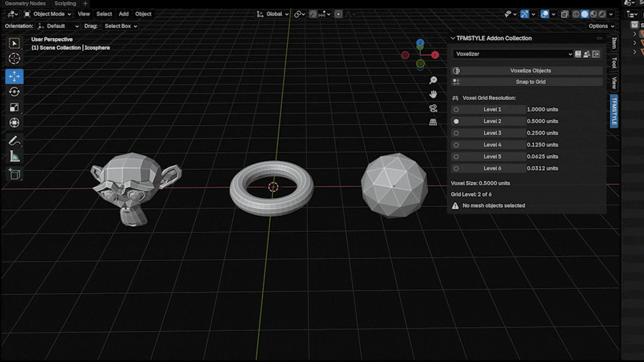Click the zoom magnifier viewport icon
The width and height of the screenshot is (644, 362).
pyautogui.click(x=433, y=80)
